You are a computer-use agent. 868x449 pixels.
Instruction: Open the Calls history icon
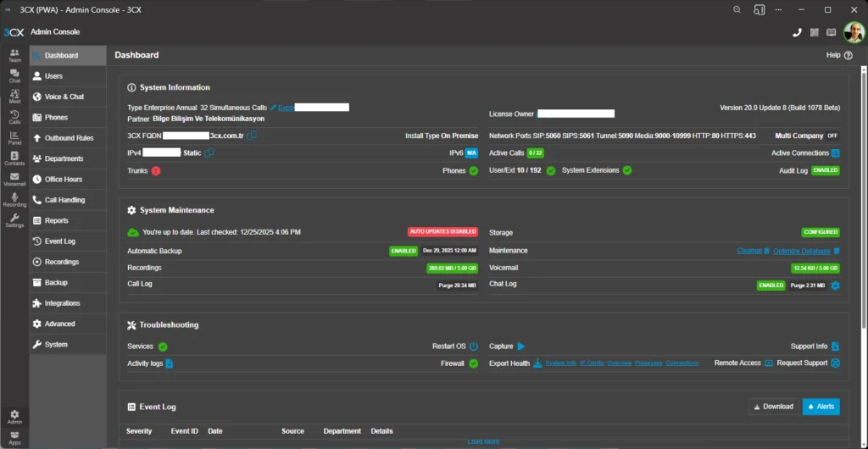click(x=14, y=117)
